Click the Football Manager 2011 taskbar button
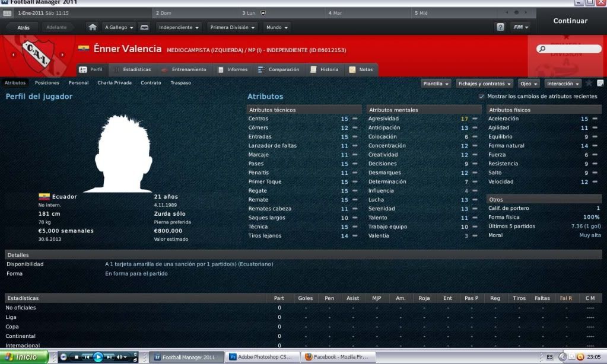Image resolution: width=607 pixels, height=364 pixels. click(x=187, y=357)
